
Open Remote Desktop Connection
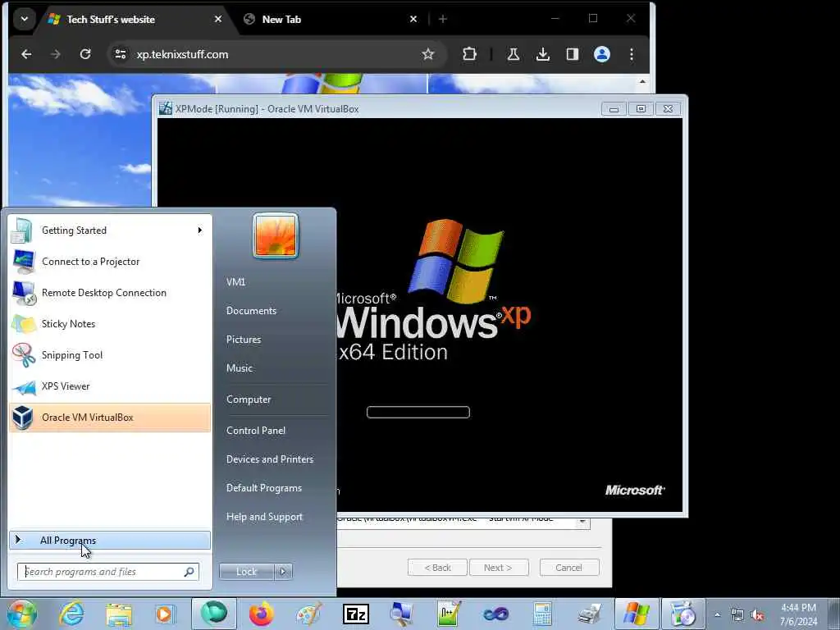[x=110, y=293]
